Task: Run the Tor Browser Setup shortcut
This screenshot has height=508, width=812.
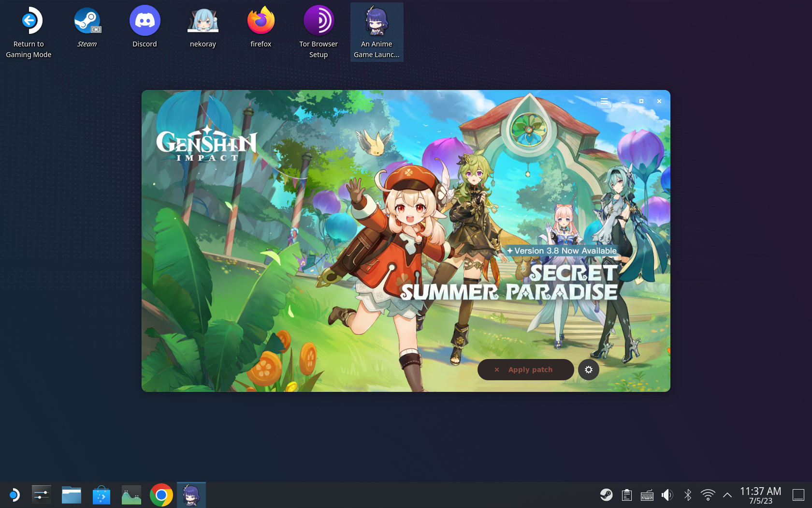Action: (x=319, y=20)
